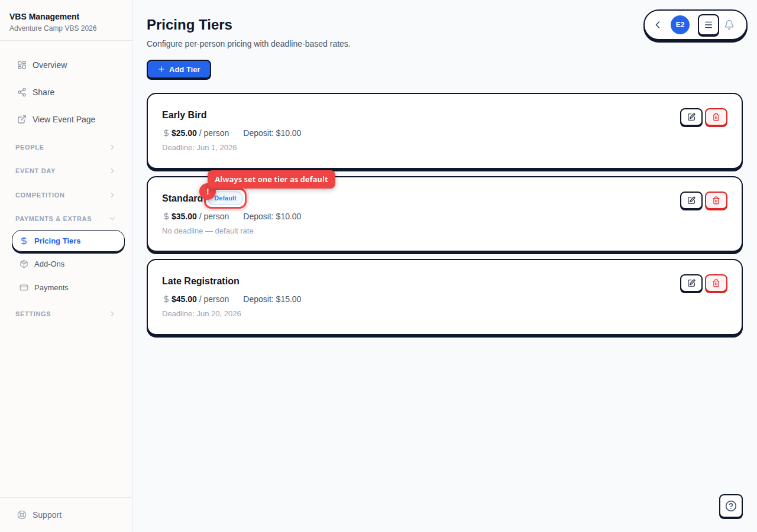Edit the Early Bird tier
This screenshot has width=757, height=532.
(691, 117)
